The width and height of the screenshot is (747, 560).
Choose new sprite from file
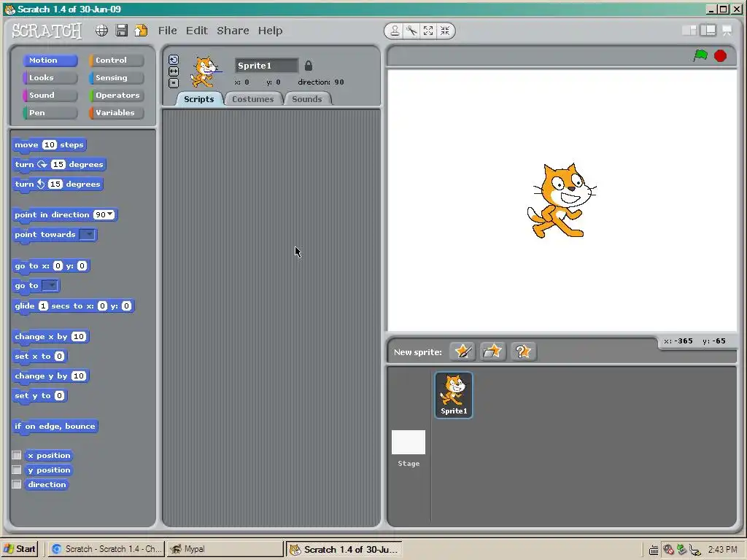[x=492, y=351]
